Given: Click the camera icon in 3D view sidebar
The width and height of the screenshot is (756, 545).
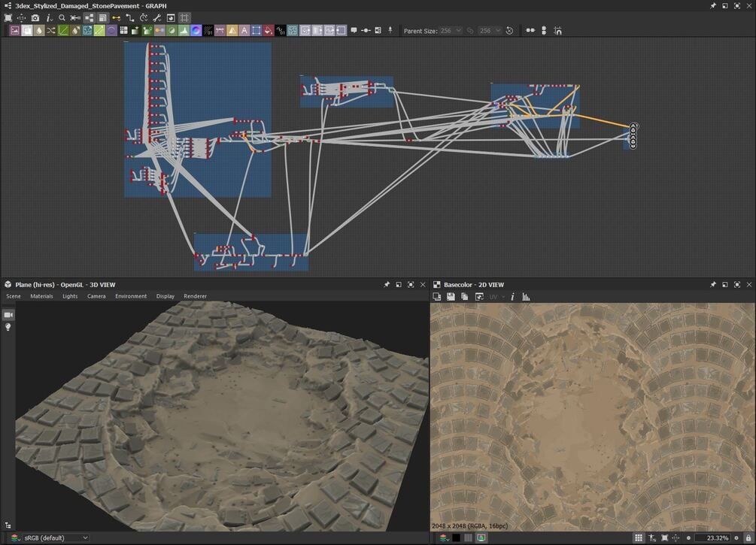Looking at the screenshot, I should point(8,315).
